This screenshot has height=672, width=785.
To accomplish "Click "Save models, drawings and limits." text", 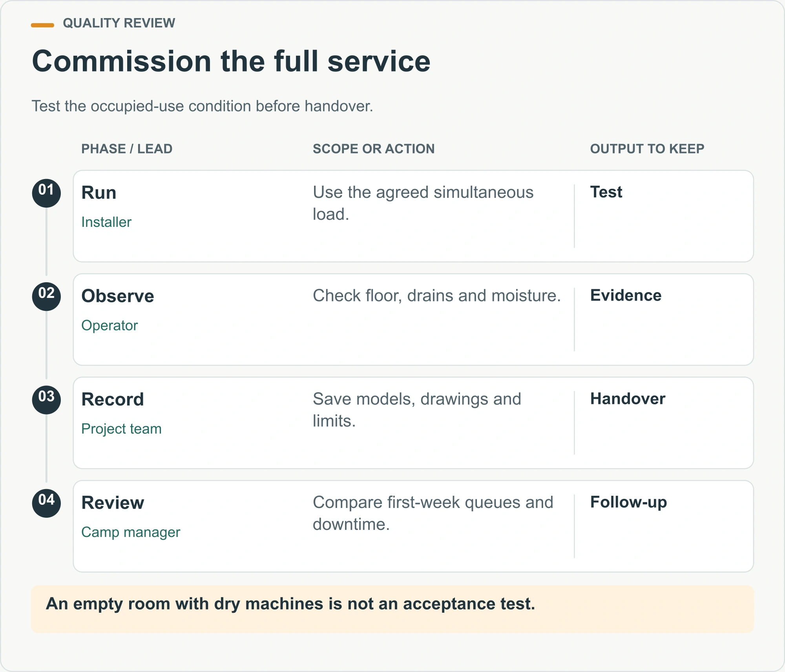I will 417,410.
